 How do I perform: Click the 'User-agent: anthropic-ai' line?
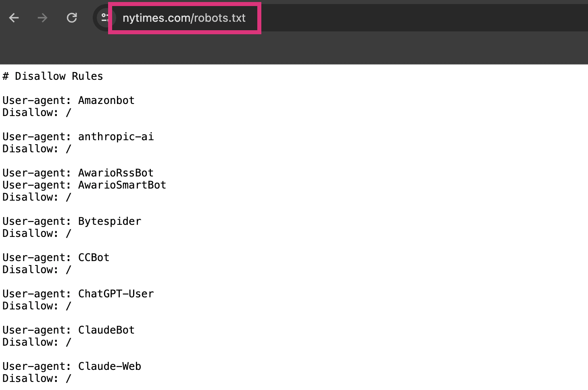[78, 137]
